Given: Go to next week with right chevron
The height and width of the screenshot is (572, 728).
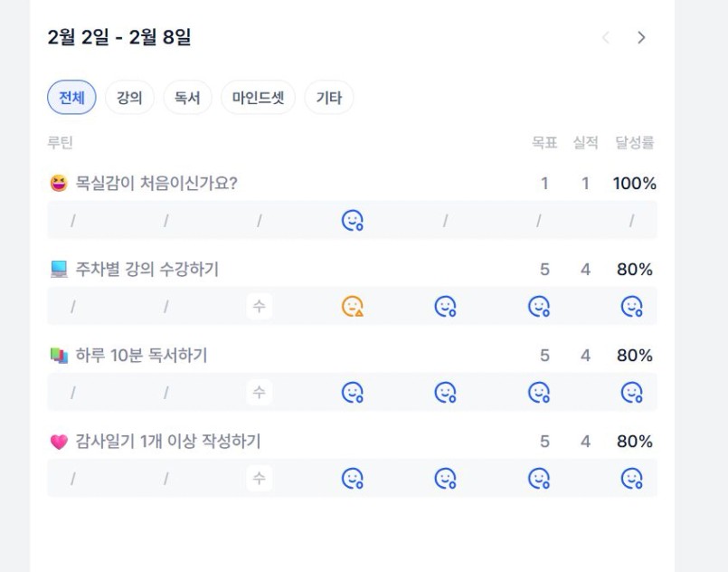Looking at the screenshot, I should coord(641,37).
